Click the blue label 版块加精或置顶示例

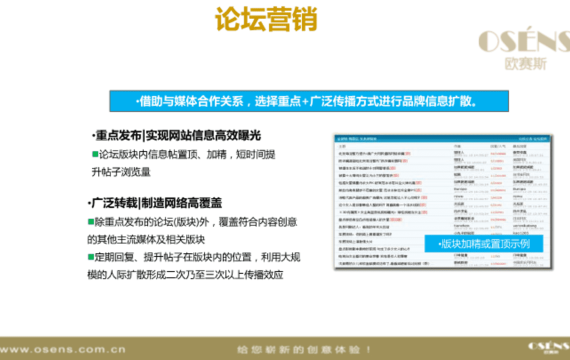[484, 244]
